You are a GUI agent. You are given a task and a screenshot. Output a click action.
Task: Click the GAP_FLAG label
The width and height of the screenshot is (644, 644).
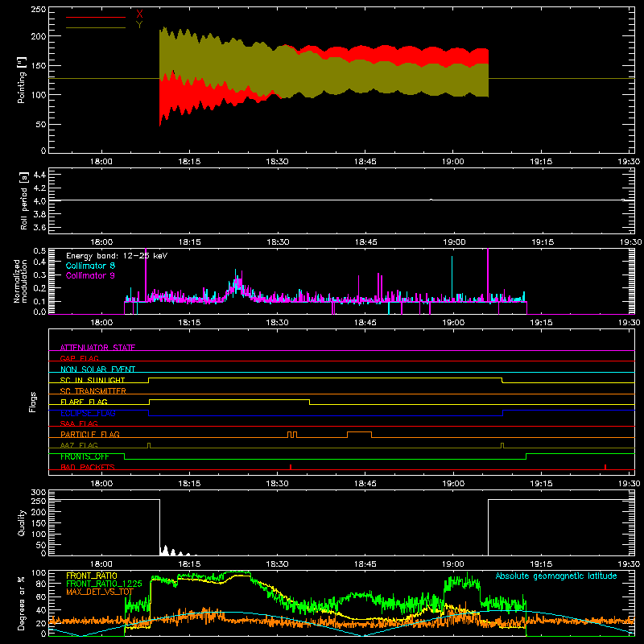(x=79, y=358)
